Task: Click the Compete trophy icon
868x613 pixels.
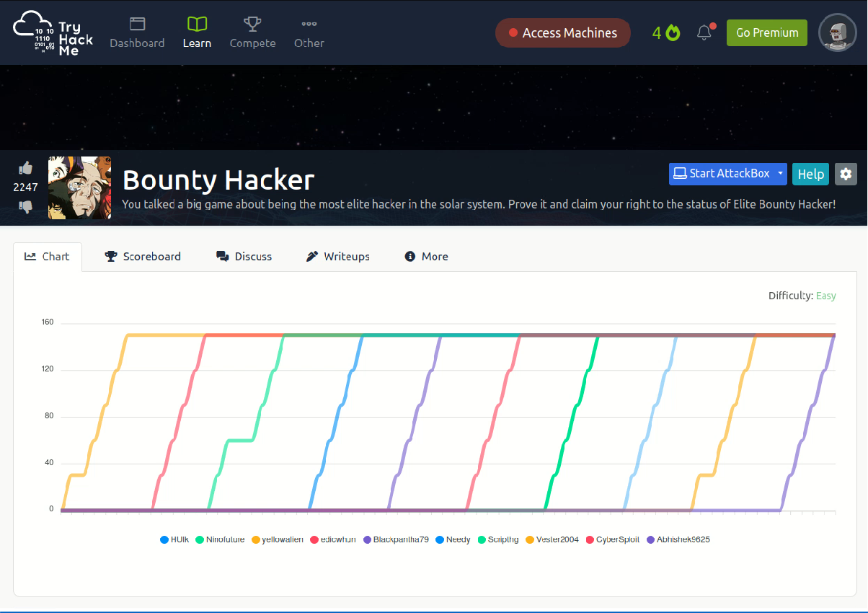Action: [252, 25]
